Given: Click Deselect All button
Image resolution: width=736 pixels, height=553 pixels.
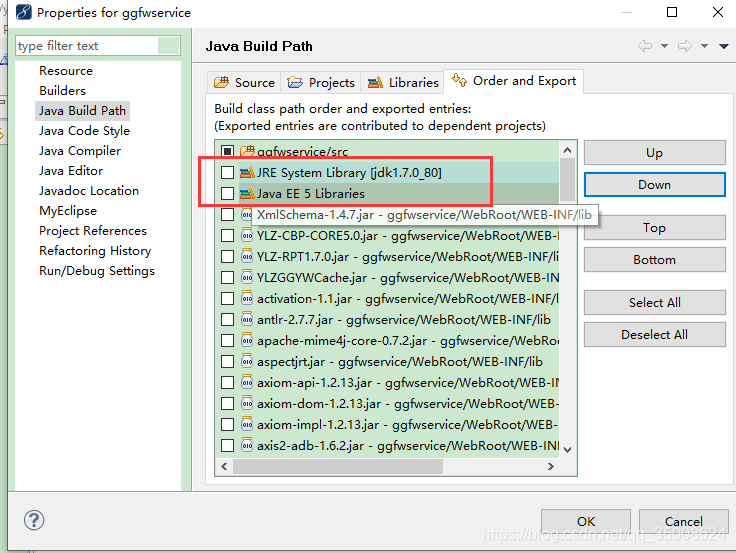Looking at the screenshot, I should pos(654,334).
